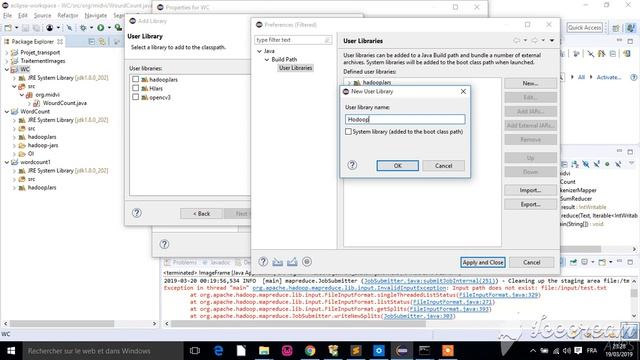Viewport: 640px width, 360px height.
Task: Open the Edit menu
Action: click(23, 16)
